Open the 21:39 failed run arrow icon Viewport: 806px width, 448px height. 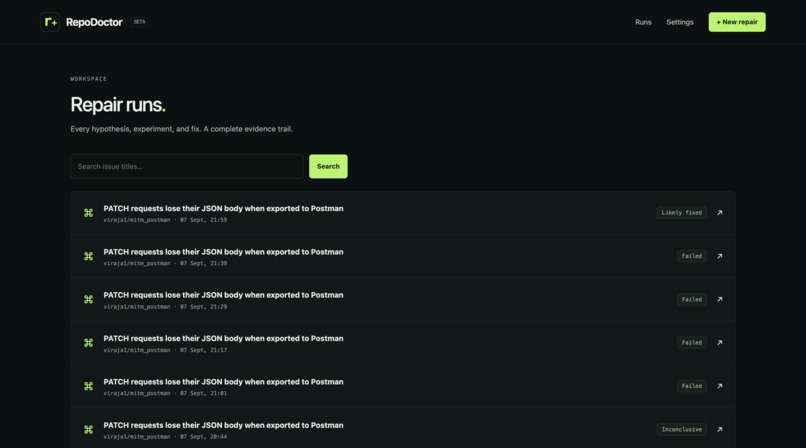point(720,256)
